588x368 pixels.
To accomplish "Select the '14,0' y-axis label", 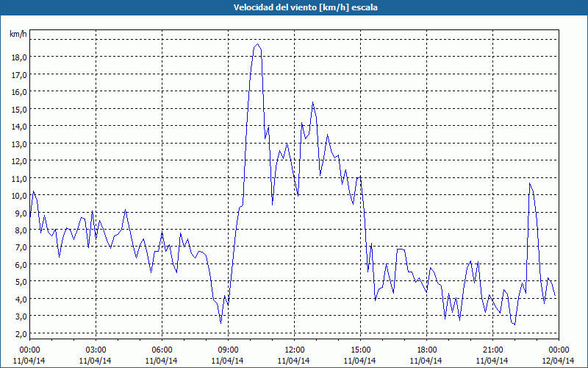I will click(x=19, y=126).
